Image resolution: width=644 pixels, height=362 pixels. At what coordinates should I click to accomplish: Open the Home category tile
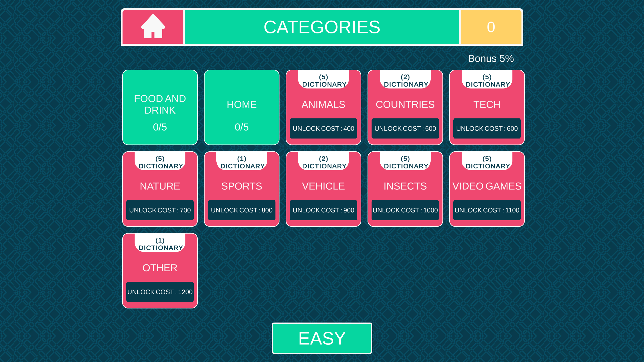coord(242,107)
